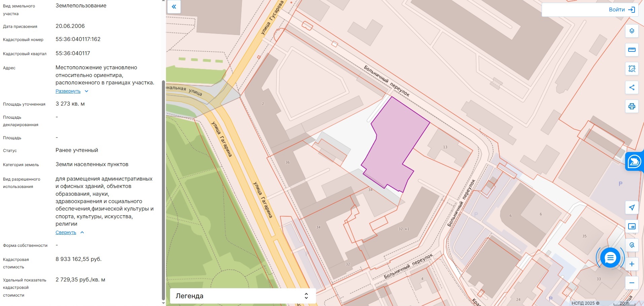Share the current map view

coord(632,87)
